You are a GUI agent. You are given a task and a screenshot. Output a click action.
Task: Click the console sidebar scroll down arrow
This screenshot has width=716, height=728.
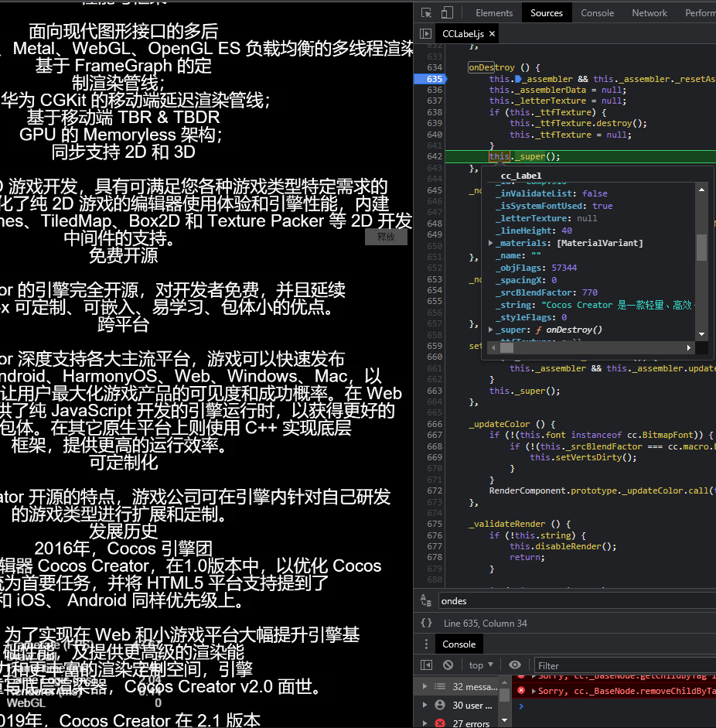[x=504, y=720]
